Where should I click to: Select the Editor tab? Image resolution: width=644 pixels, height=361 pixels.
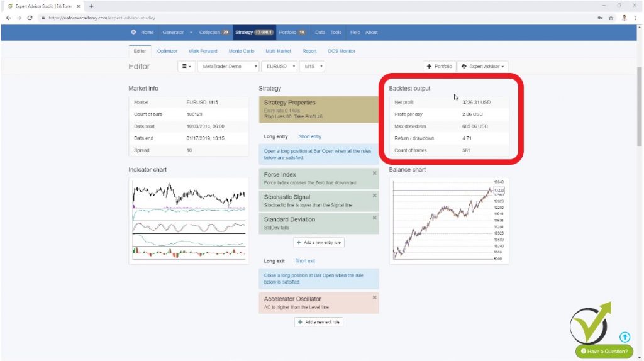140,51
